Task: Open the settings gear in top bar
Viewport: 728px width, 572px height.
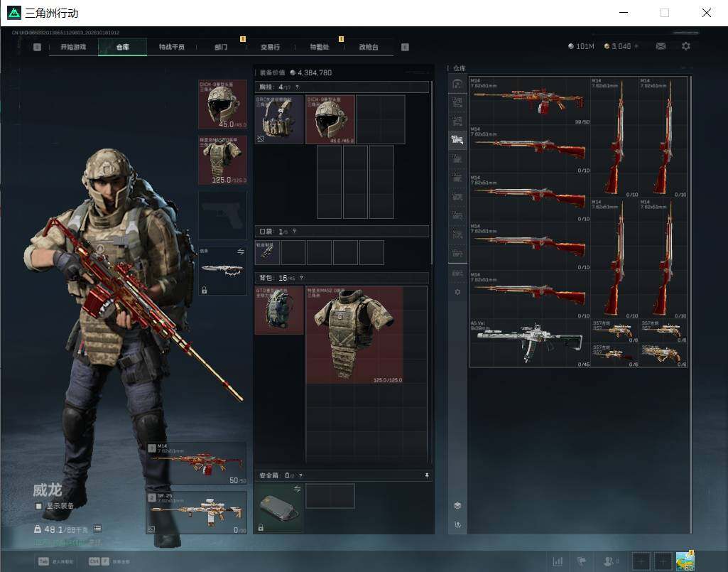Action: pyautogui.click(x=686, y=46)
